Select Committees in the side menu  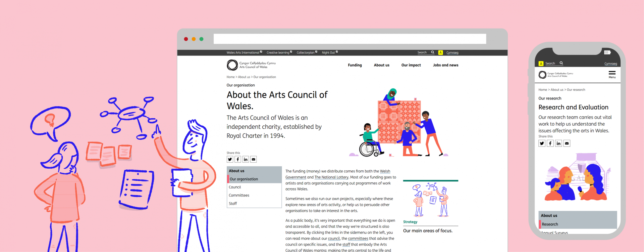pyautogui.click(x=254, y=195)
